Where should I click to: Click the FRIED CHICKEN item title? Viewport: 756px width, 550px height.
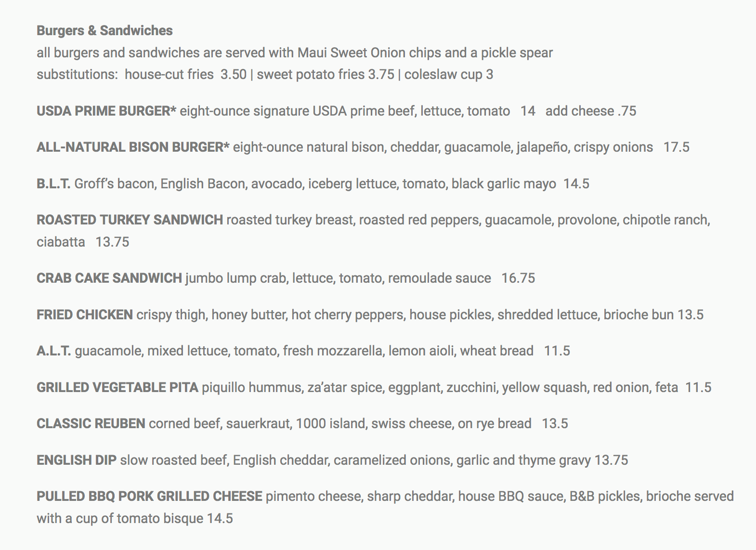[x=84, y=315]
